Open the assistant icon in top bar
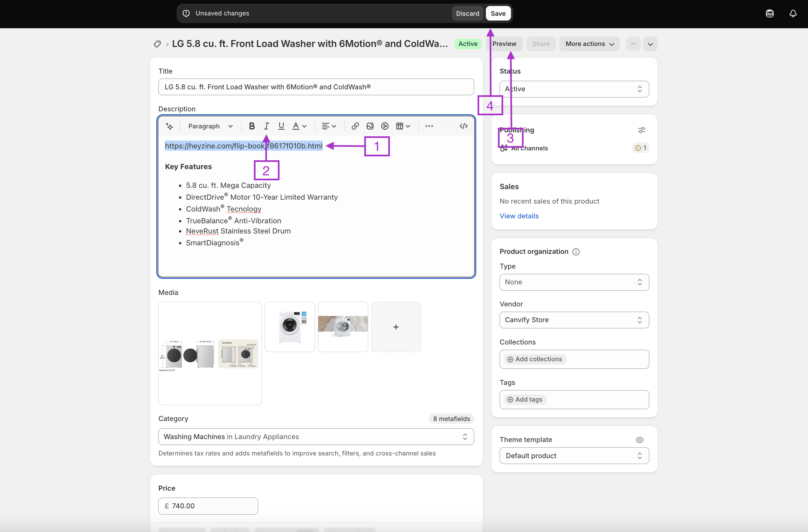Image resolution: width=808 pixels, height=532 pixels. click(x=770, y=13)
